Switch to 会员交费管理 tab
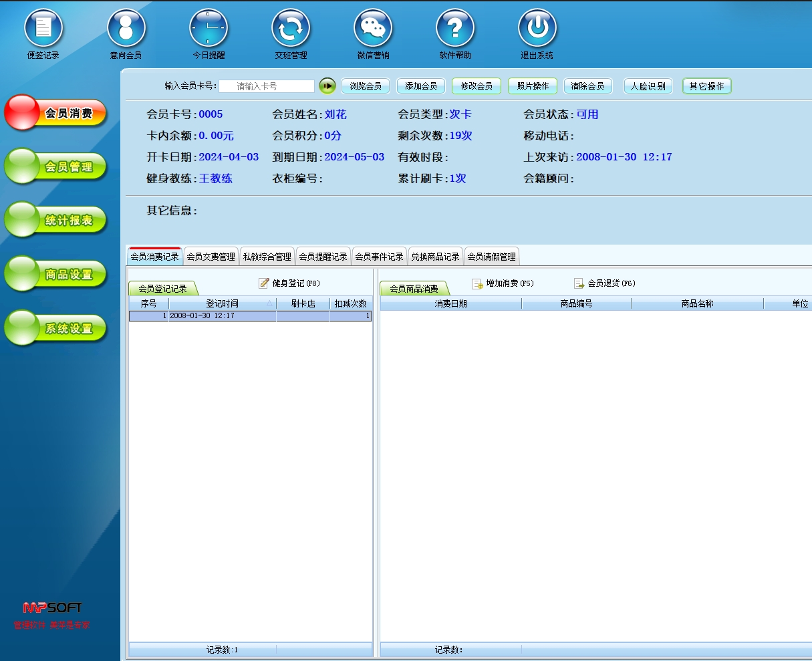This screenshot has width=812, height=661. [x=211, y=257]
